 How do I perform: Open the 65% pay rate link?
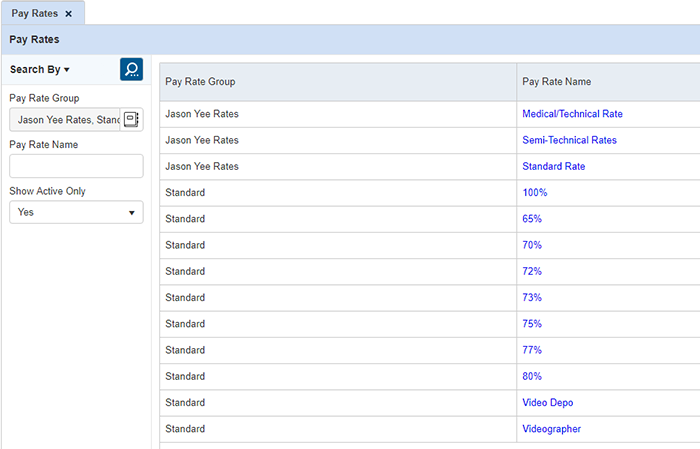point(532,218)
